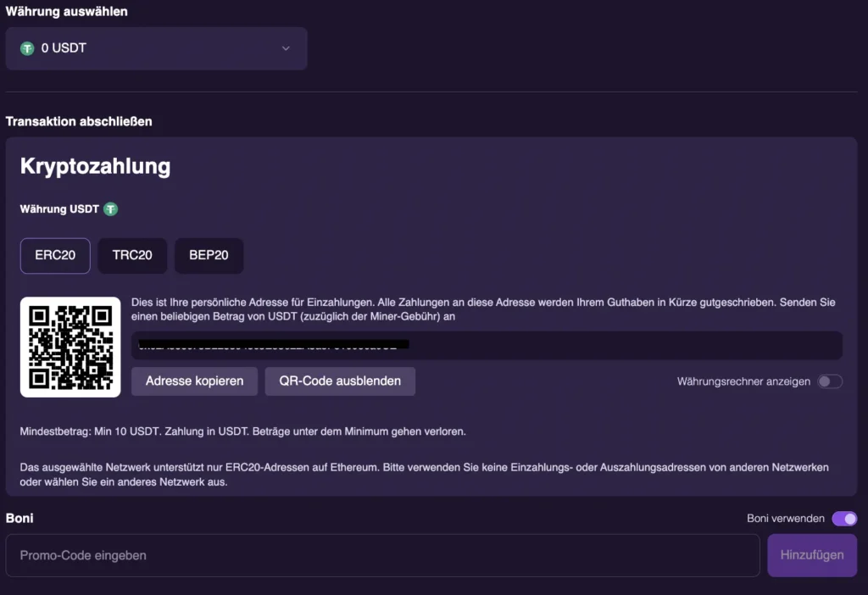
Task: Click the green USDT icon beside Währung USDT
Action: tap(110, 209)
